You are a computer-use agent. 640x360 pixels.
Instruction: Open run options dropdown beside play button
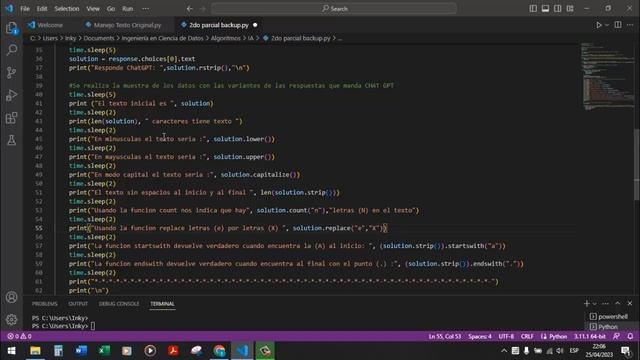pyautogui.click(x=607, y=25)
